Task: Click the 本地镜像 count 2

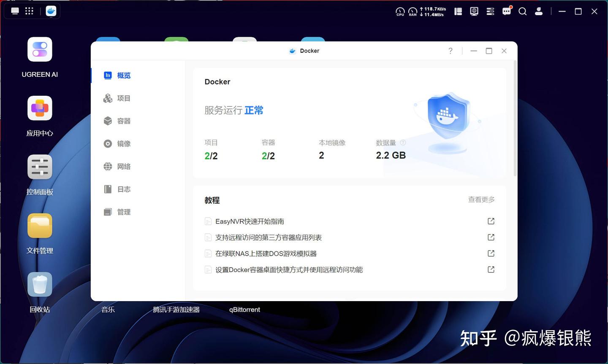Action: pyautogui.click(x=321, y=156)
